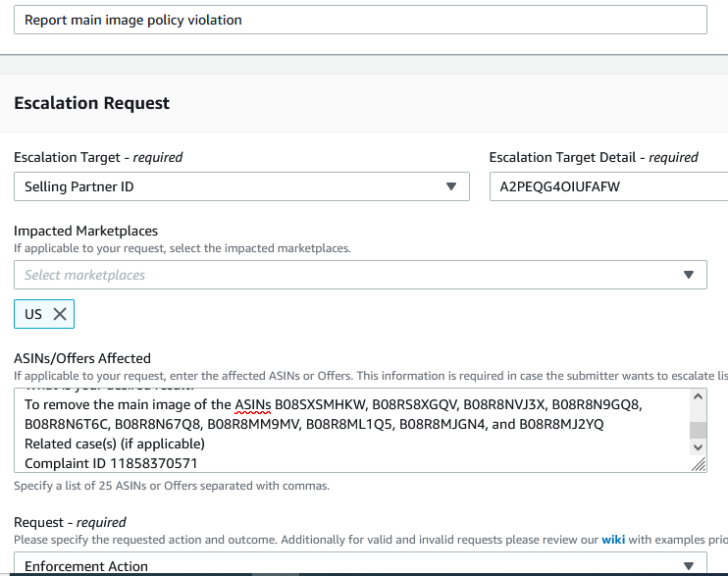The image size is (728, 576).
Task: Click the ASINs/Offers Affected label
Action: tap(82, 358)
